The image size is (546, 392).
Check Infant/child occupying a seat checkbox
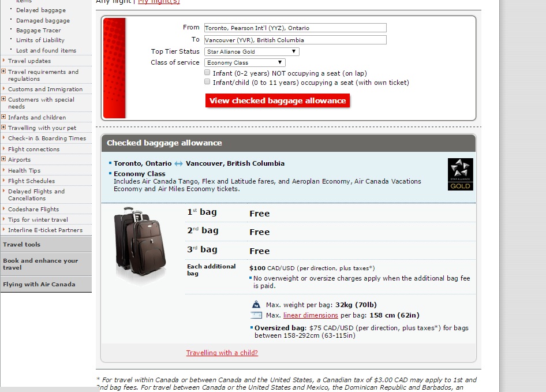(x=207, y=81)
